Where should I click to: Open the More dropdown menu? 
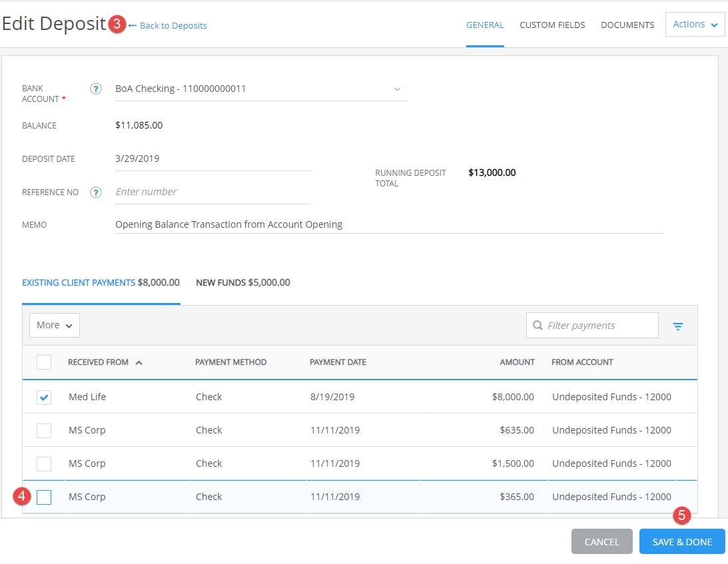pyautogui.click(x=55, y=326)
